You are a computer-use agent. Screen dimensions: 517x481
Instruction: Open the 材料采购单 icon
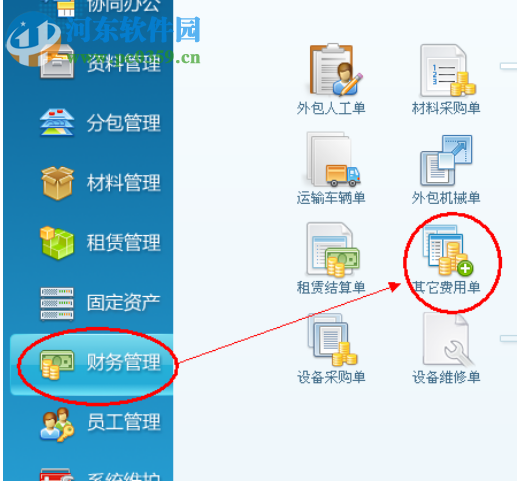pyautogui.click(x=447, y=71)
